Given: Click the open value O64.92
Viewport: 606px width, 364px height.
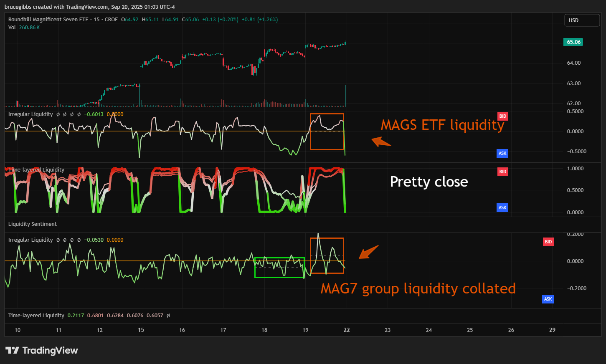Looking at the screenshot, I should tap(130, 20).
